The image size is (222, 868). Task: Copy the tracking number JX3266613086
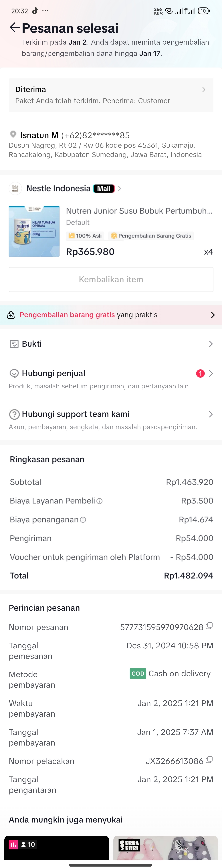point(209,760)
